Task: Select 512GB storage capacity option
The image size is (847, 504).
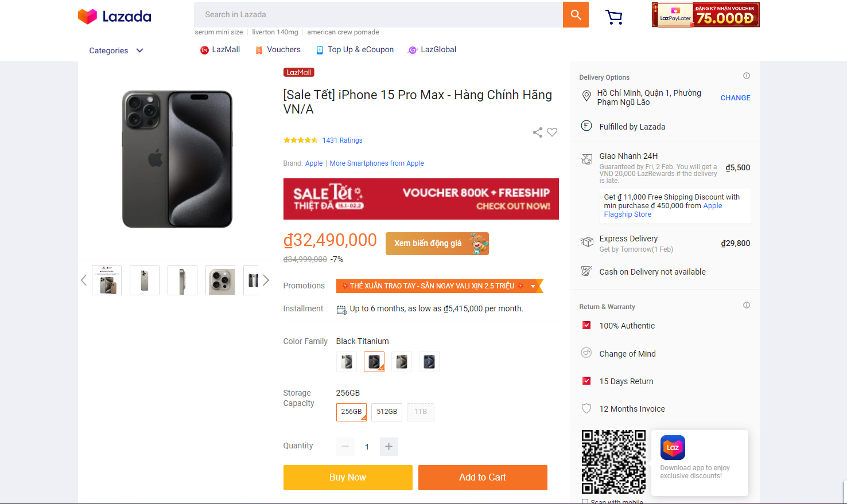Action: 387,412
